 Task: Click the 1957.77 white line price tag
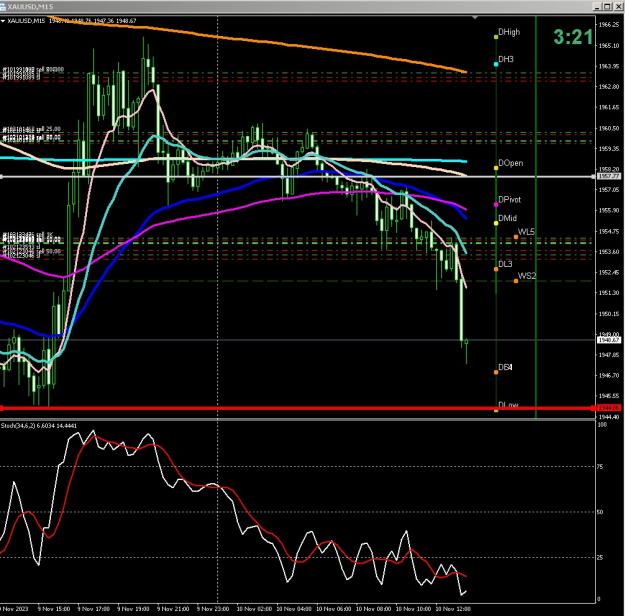(609, 176)
